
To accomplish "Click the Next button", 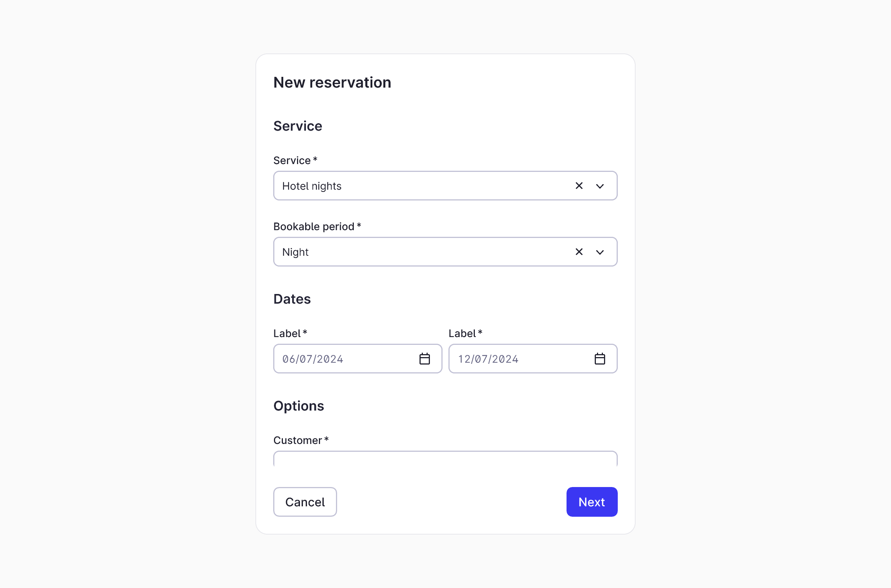I will [x=592, y=502].
